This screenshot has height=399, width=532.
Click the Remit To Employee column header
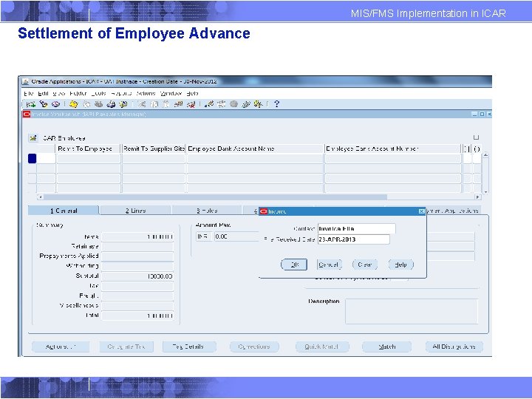click(x=88, y=149)
